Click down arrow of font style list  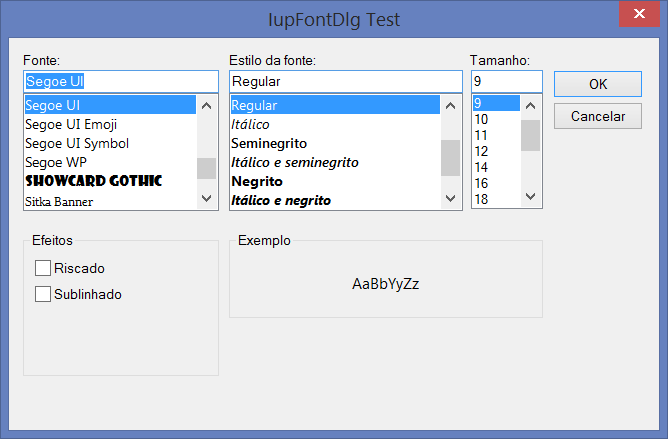point(450,198)
